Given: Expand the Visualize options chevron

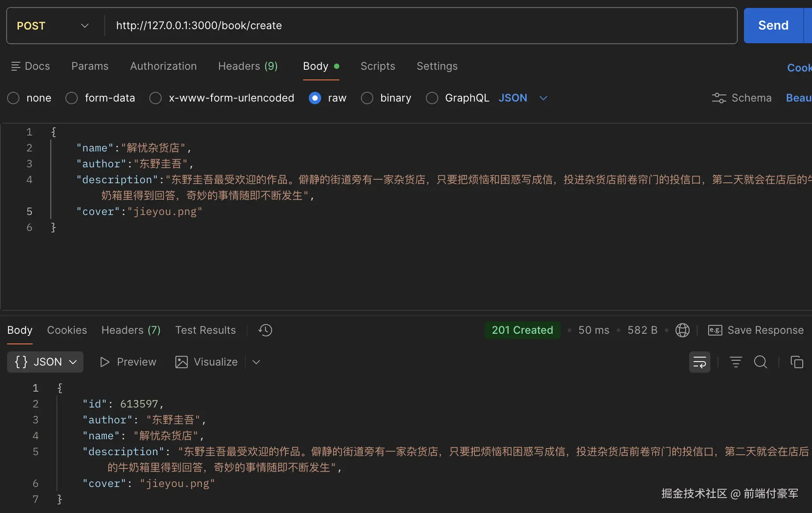Looking at the screenshot, I should [x=256, y=362].
